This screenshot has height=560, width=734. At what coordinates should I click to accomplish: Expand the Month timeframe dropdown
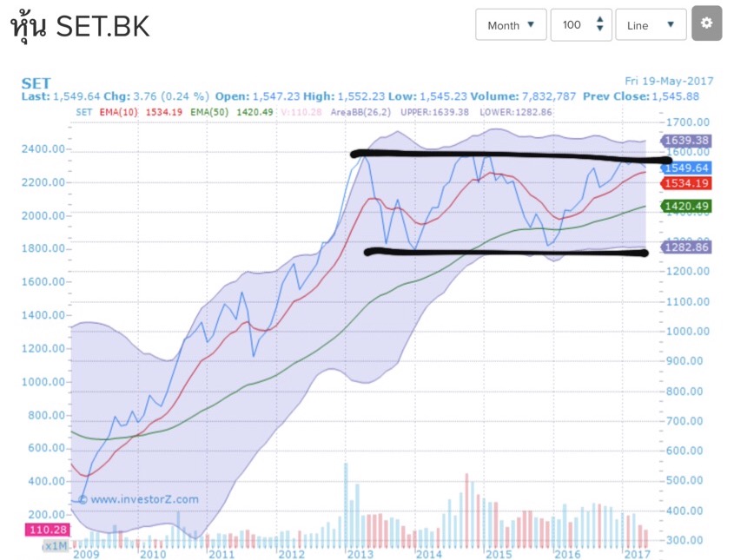point(511,25)
